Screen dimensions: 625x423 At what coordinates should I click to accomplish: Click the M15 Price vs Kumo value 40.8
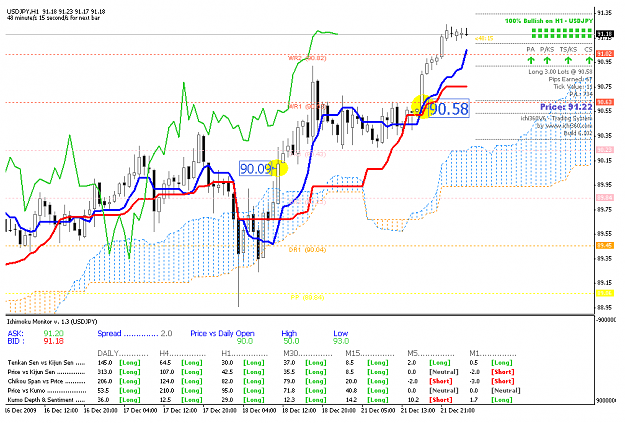351,391
